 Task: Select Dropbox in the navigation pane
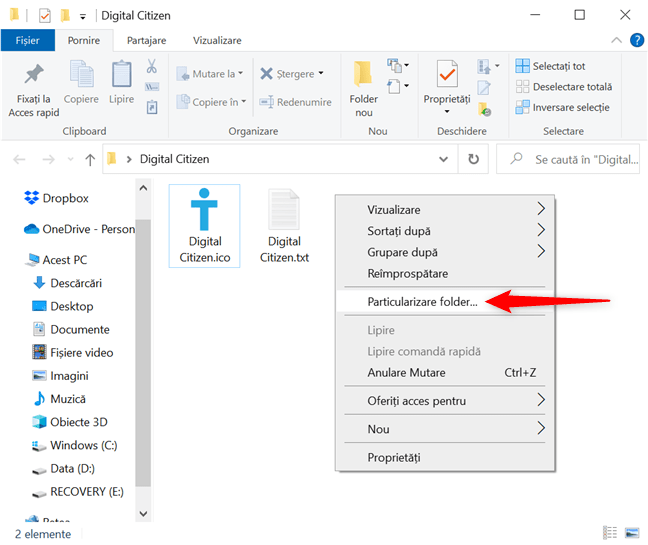point(57,198)
